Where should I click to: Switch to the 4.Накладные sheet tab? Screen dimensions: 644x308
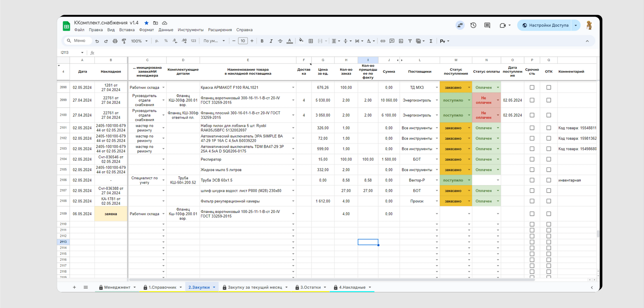click(x=352, y=287)
